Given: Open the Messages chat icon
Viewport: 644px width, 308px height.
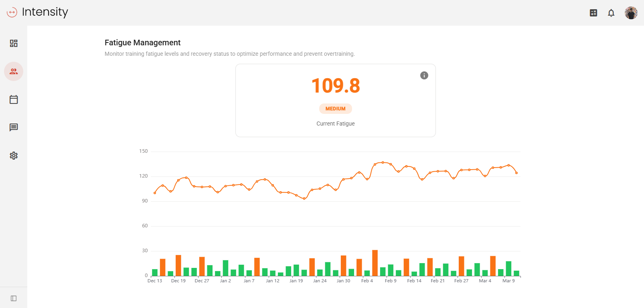Looking at the screenshot, I should [14, 128].
